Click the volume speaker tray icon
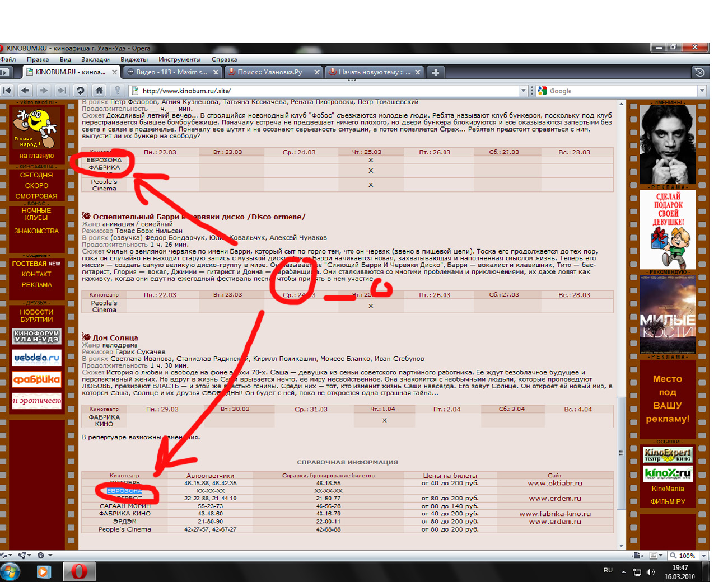 650,572
